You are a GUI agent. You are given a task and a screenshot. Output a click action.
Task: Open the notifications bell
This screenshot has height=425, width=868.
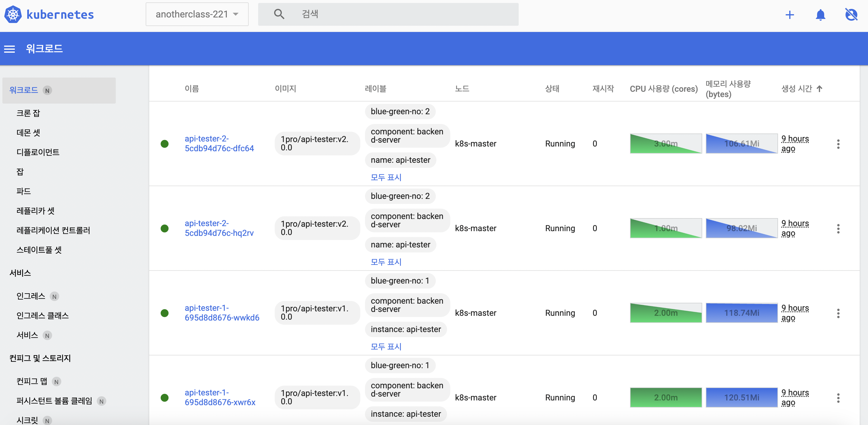point(820,15)
